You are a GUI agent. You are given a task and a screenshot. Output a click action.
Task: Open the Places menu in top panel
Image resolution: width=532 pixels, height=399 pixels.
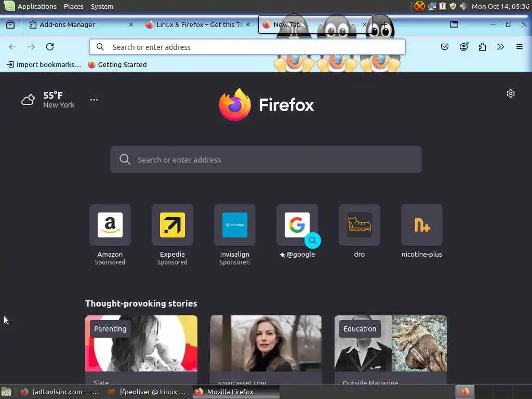click(74, 6)
